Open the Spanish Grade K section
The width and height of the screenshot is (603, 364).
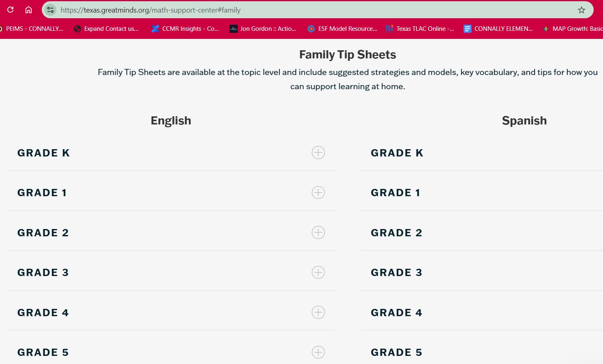coord(397,153)
